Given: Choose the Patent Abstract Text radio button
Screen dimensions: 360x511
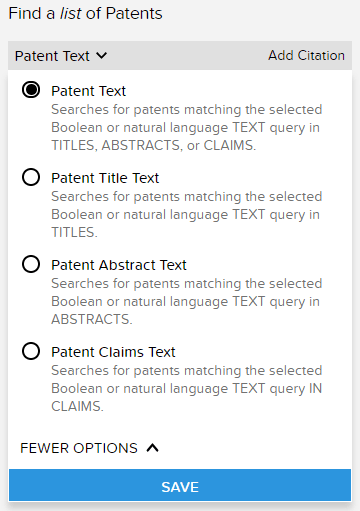Looking at the screenshot, I should (x=31, y=264).
